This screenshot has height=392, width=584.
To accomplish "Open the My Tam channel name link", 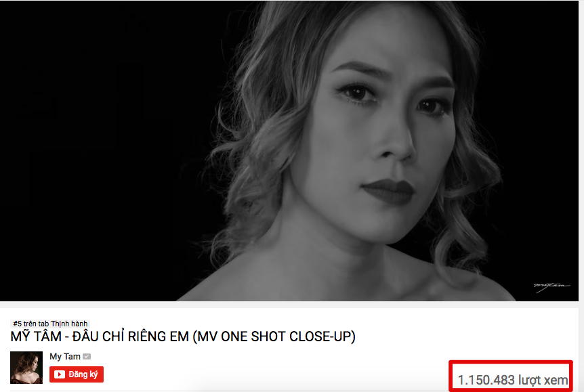I will point(65,357).
